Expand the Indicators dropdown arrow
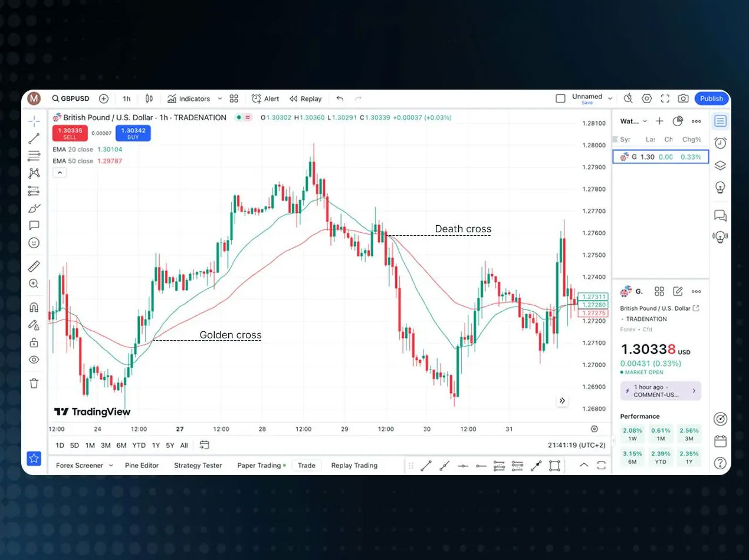The image size is (749, 560). pyautogui.click(x=220, y=99)
